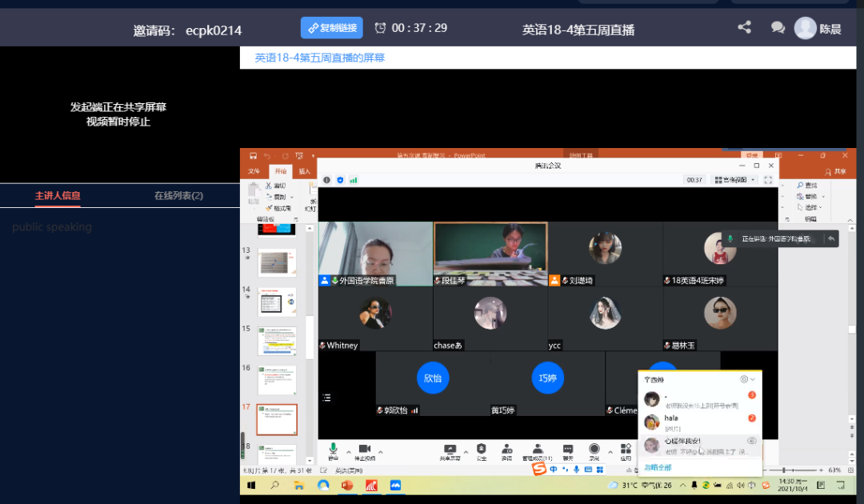Viewport: 864px width, 504px height.
Task: Click the share icon in top header
Action: 744,27
